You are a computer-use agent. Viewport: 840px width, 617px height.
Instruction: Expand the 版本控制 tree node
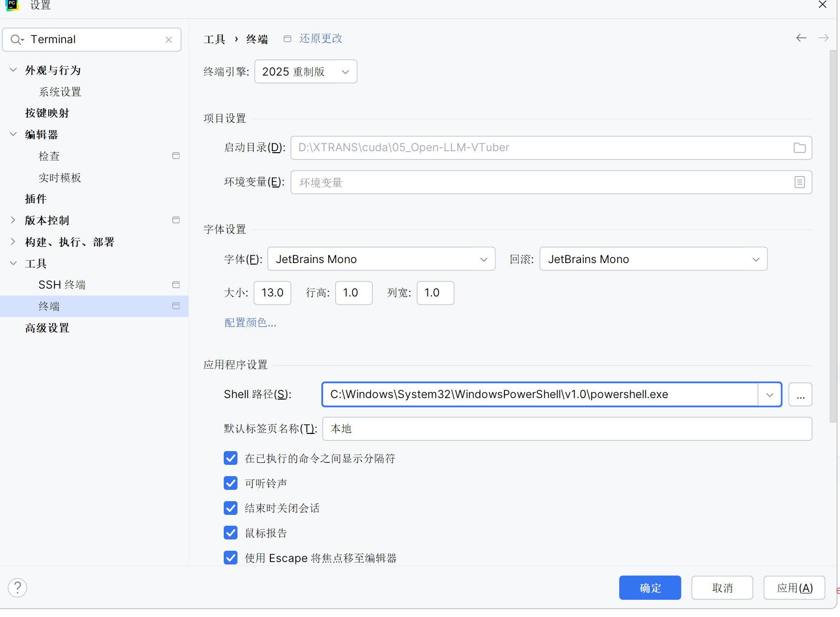click(x=13, y=220)
